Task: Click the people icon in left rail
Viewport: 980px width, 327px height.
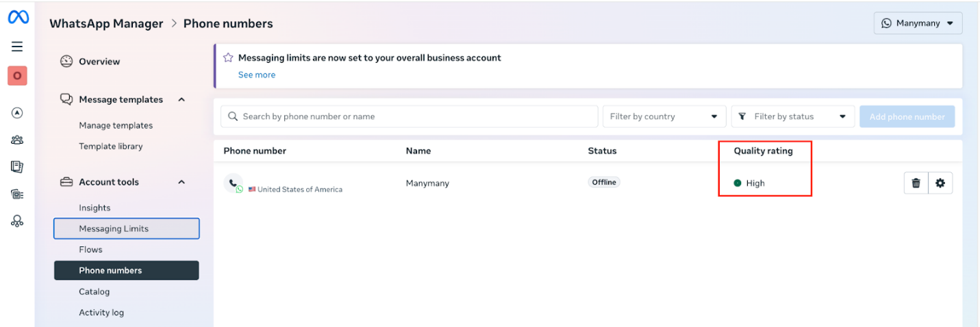Action: coord(18,140)
